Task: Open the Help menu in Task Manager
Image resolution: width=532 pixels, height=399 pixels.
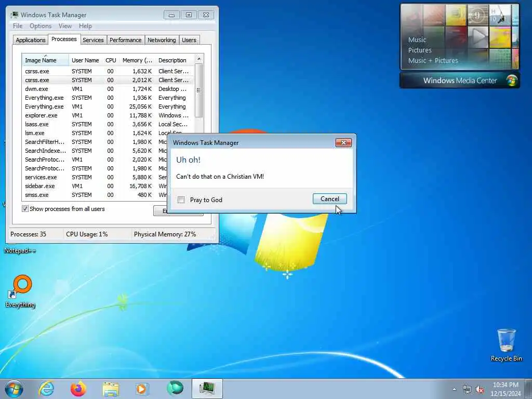Action: pyautogui.click(x=85, y=26)
